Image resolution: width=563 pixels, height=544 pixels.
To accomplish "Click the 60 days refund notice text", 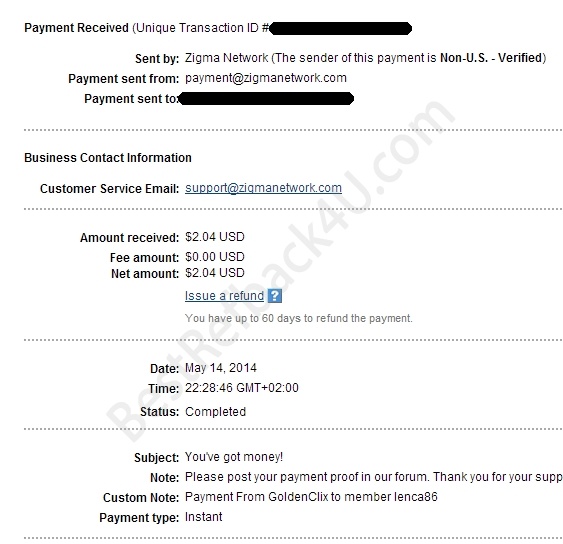I will [x=299, y=318].
